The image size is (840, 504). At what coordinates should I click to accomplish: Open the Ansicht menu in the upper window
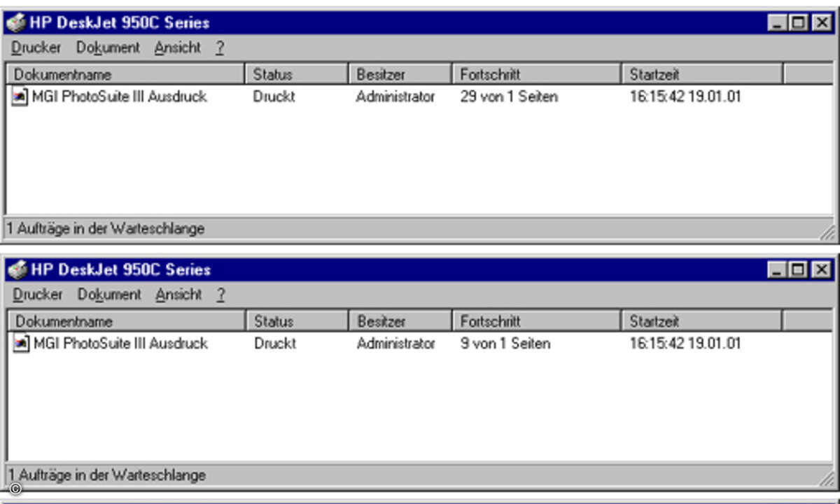coord(178,48)
